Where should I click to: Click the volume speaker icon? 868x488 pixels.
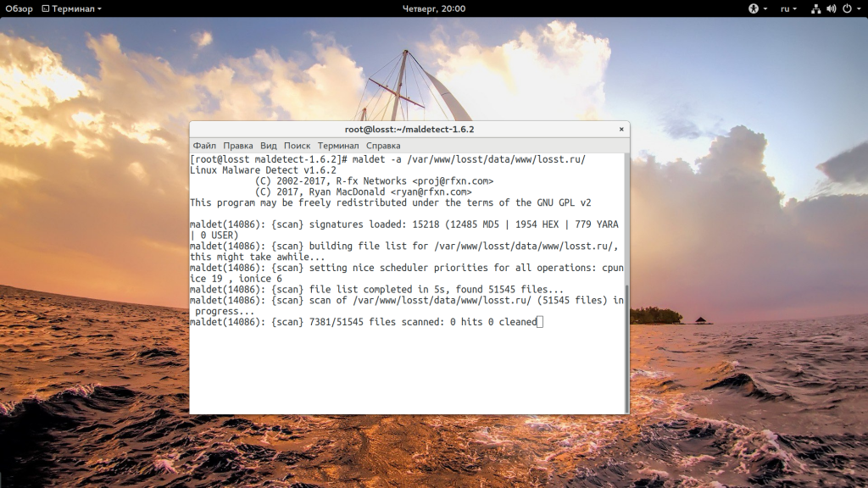pos(831,8)
